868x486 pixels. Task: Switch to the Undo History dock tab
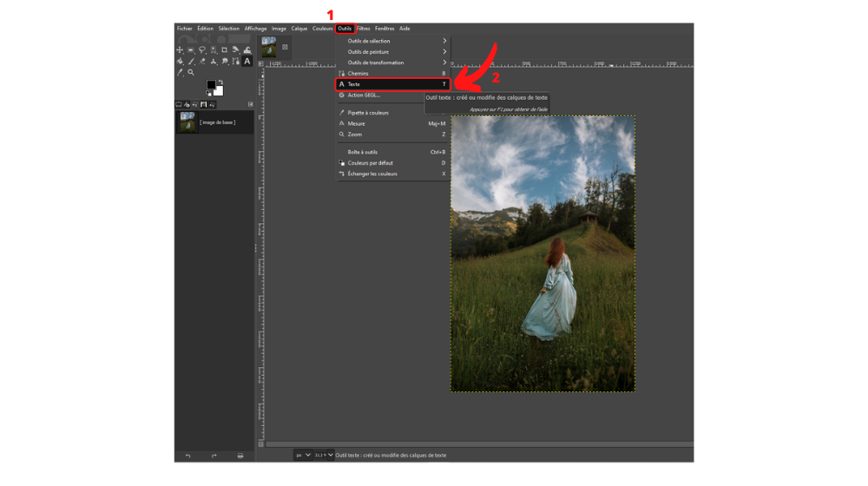(x=194, y=104)
